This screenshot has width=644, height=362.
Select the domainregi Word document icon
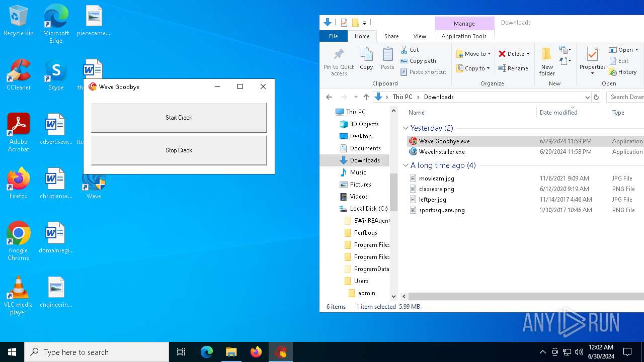tap(56, 238)
